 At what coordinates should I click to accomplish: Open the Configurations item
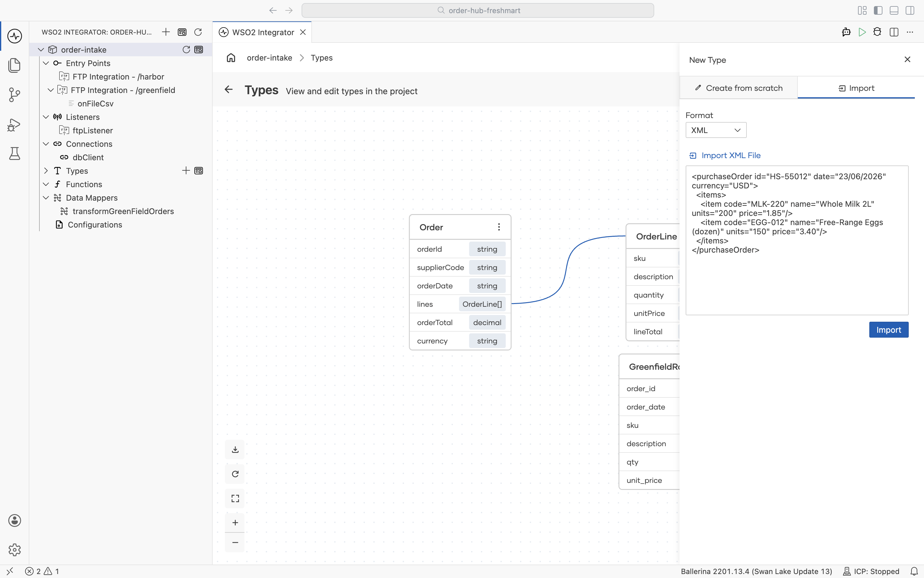tap(95, 225)
